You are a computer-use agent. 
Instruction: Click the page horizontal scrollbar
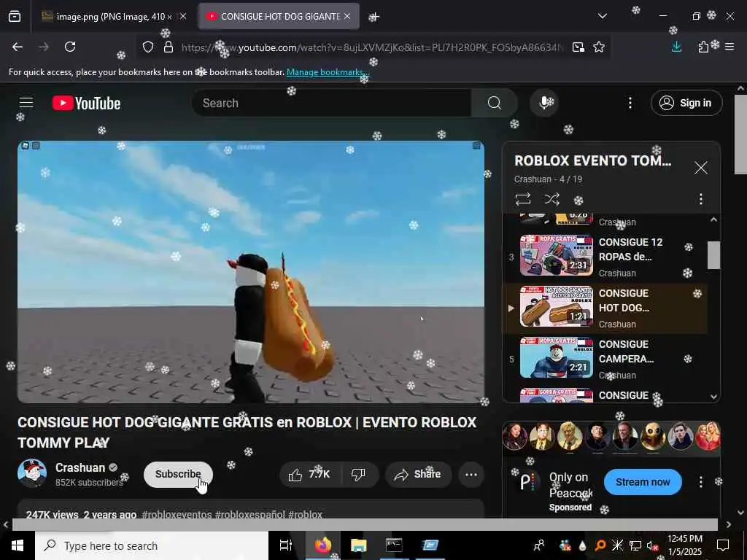[x=365, y=524]
